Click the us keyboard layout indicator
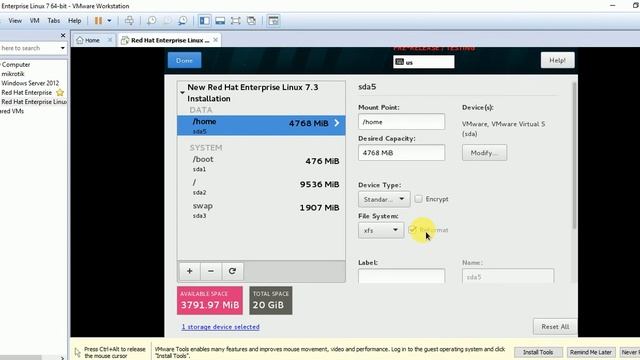Screen dimensions: 640x360 (424, 62)
